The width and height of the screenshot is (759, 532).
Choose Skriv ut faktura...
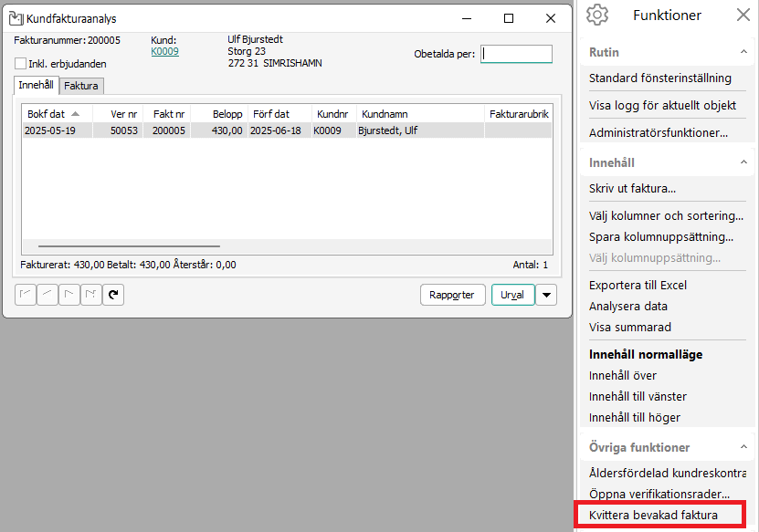point(632,188)
